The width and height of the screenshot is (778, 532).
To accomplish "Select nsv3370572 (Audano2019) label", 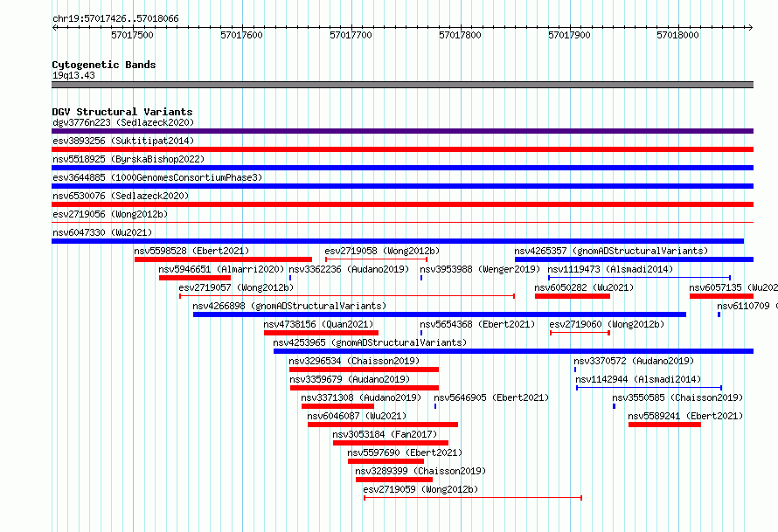I will point(634,361).
